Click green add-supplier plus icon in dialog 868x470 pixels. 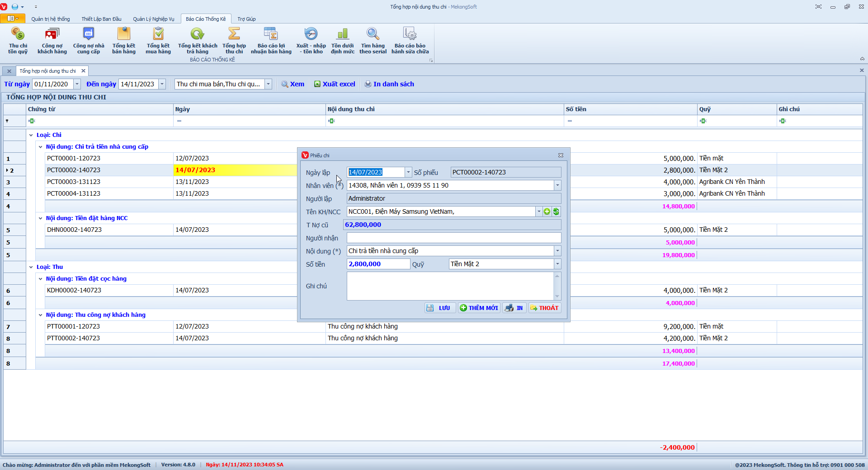point(547,211)
